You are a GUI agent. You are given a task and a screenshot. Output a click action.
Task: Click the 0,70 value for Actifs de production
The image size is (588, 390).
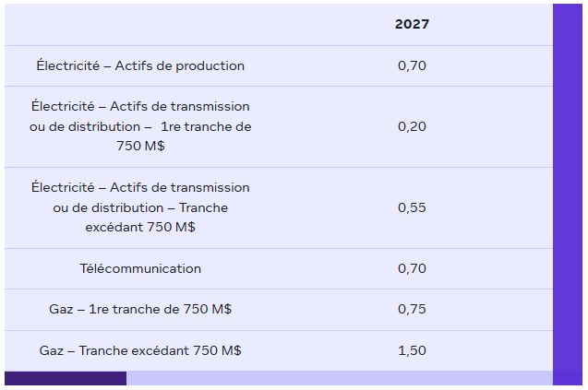[412, 65]
